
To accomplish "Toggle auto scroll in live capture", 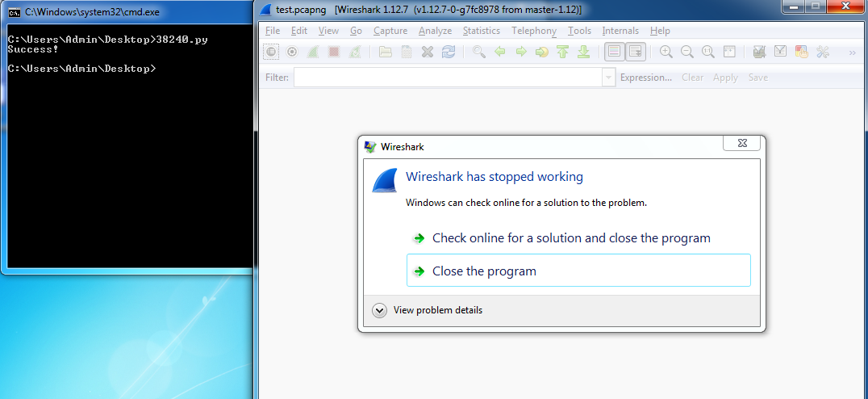I will [x=636, y=52].
